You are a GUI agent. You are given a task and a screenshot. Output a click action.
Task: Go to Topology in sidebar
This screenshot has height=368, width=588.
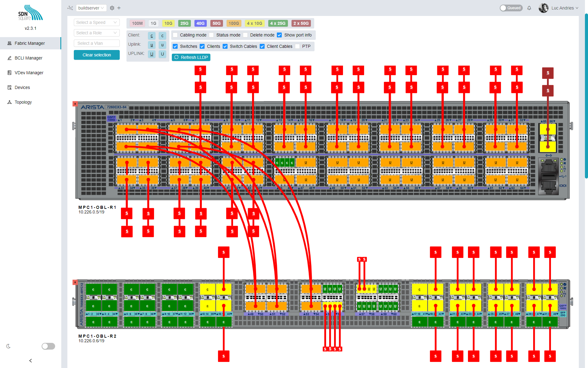click(23, 102)
